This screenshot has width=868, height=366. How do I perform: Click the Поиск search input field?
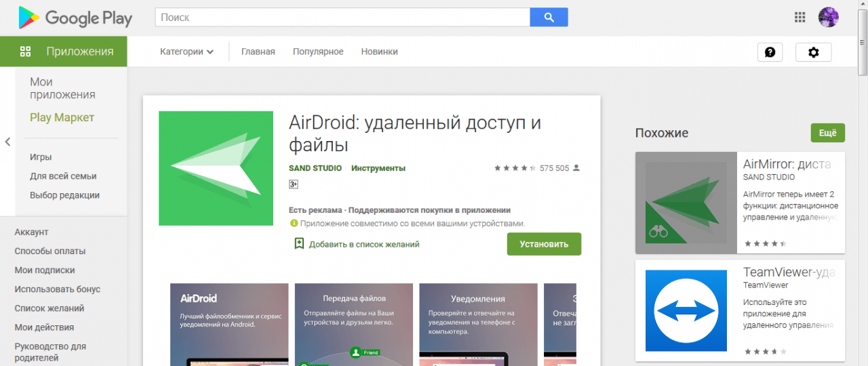coord(342,18)
